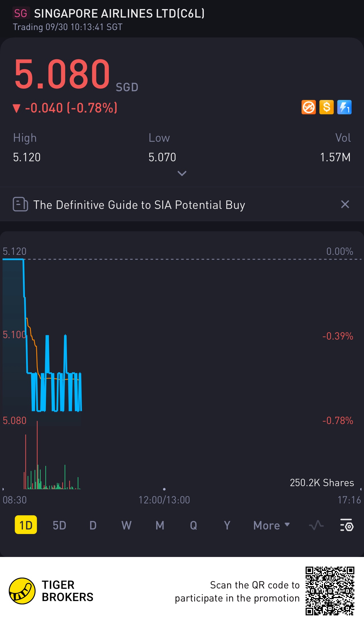Switch to the quarterly Q chart
Viewport: 364px width, 625px height.
tap(193, 525)
